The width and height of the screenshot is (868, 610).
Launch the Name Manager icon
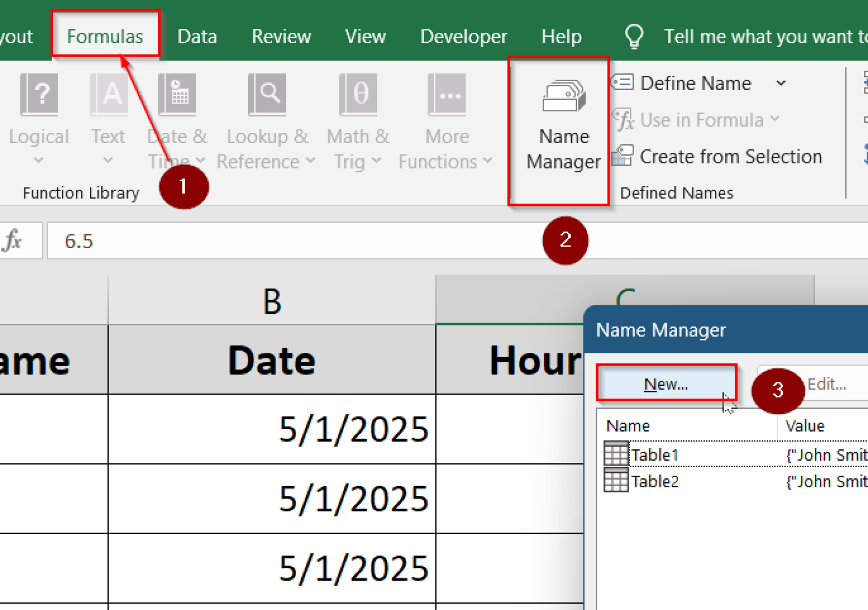(563, 97)
